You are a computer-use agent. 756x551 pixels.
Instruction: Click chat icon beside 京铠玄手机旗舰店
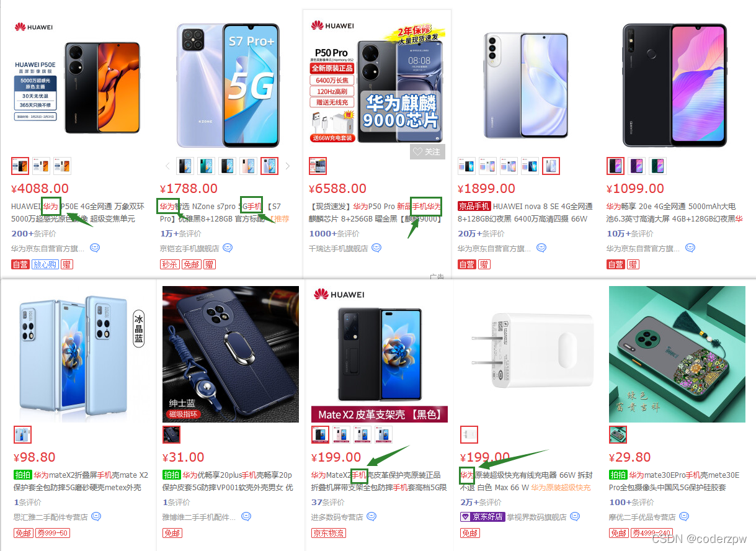coord(228,248)
